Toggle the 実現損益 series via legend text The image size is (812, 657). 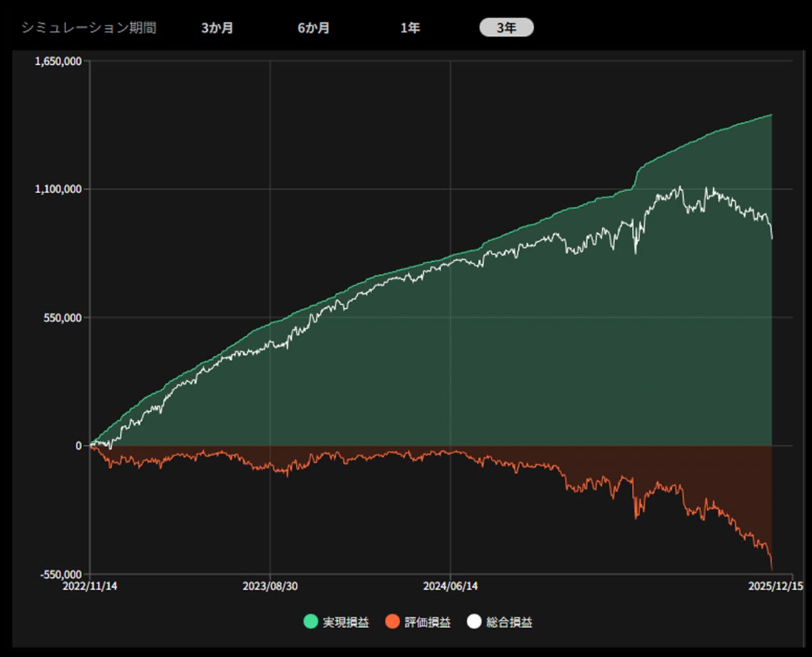346,622
